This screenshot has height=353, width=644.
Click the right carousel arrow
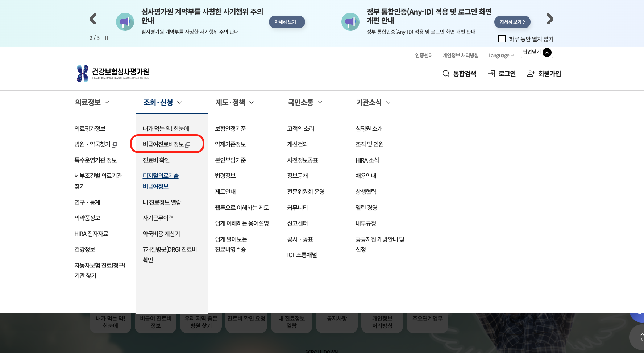click(x=550, y=19)
